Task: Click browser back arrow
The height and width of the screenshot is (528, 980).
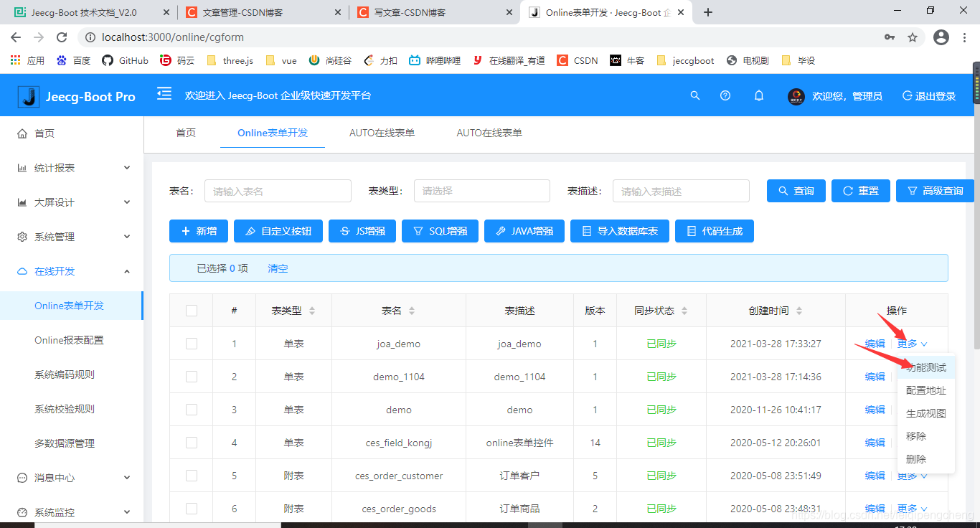Action: (16, 37)
